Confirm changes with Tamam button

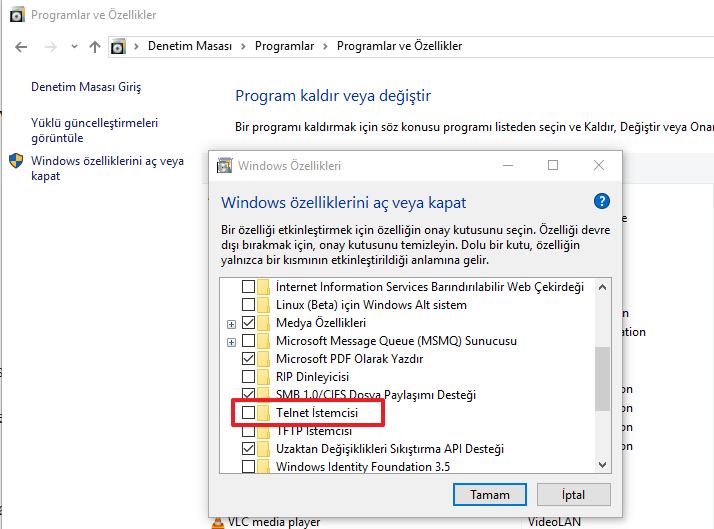490,494
